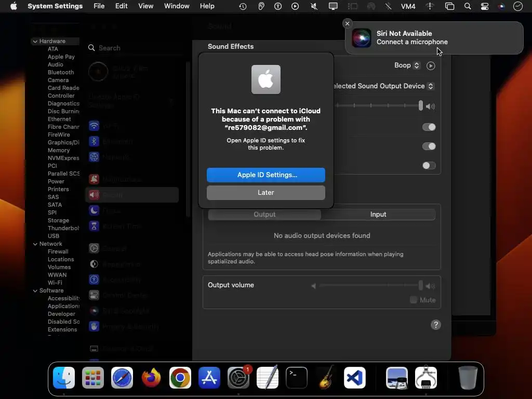Image resolution: width=532 pixels, height=399 pixels.
Task: Open Finder from the Dock
Action: (x=64, y=378)
